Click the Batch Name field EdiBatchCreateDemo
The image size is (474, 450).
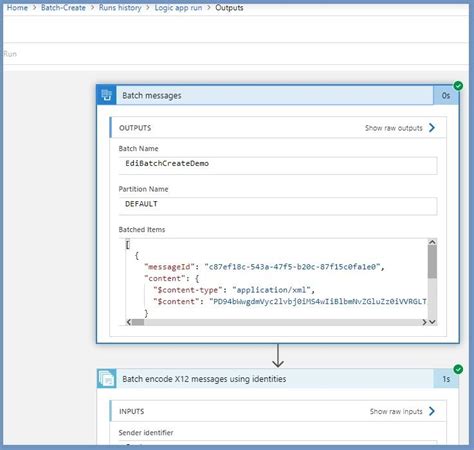click(278, 165)
